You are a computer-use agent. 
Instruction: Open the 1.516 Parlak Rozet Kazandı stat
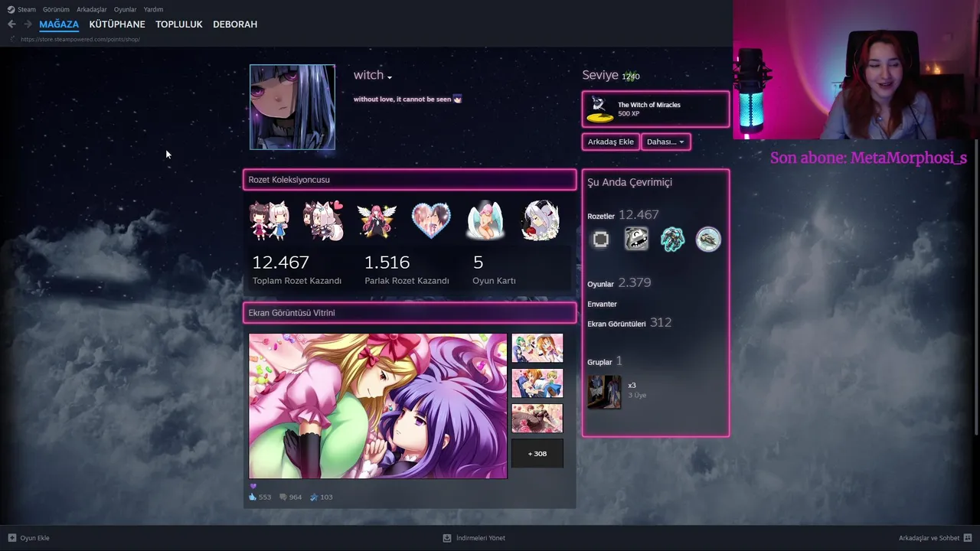point(407,269)
